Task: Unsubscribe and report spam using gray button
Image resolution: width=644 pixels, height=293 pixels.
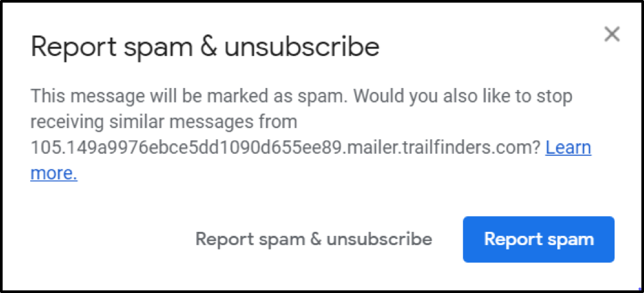Action: pos(314,239)
